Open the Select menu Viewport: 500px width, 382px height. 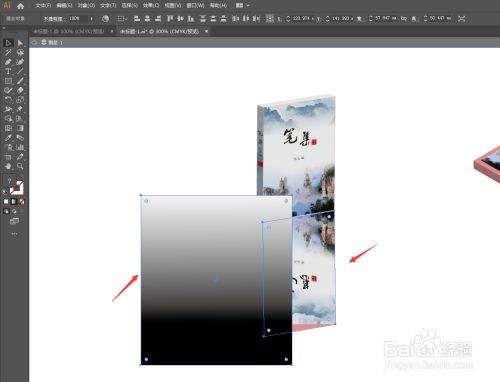[x=130, y=6]
